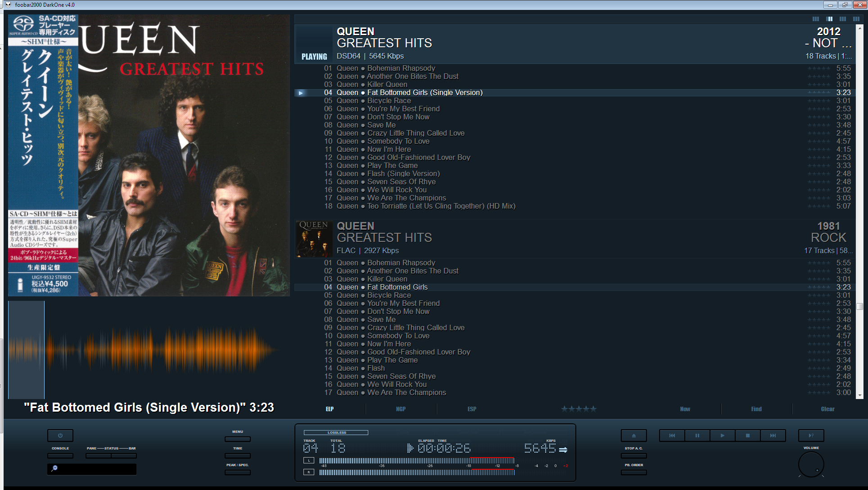Click the VOLUME knob
Viewport: 868px width, 490px height.
point(811,464)
